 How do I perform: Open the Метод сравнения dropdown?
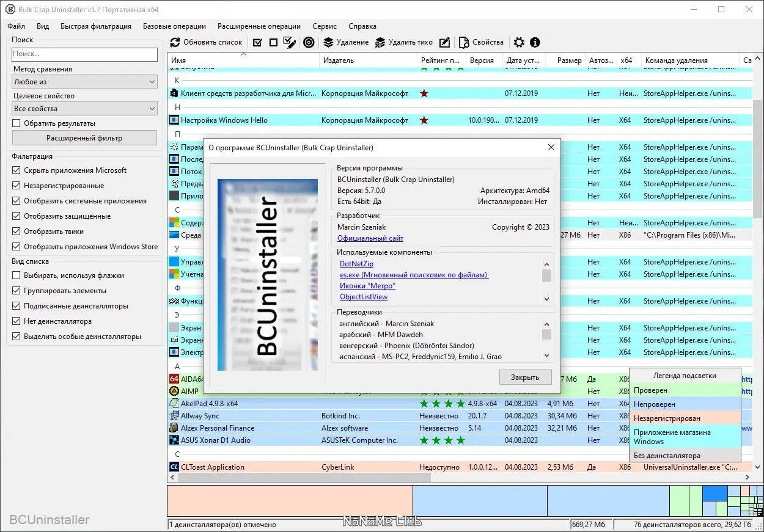click(85, 82)
